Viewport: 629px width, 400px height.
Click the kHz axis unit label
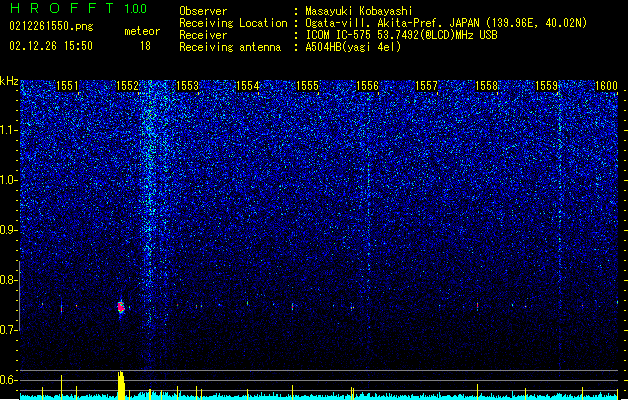(9, 81)
